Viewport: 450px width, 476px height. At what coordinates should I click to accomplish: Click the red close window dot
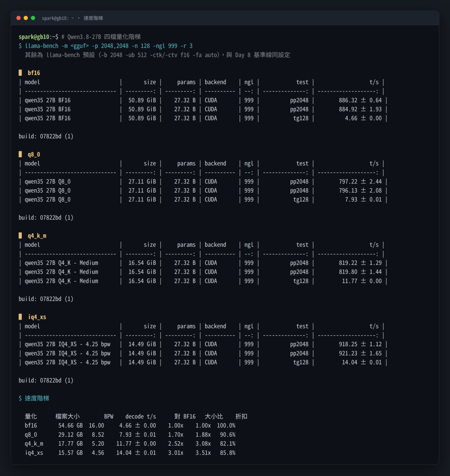(x=18, y=18)
